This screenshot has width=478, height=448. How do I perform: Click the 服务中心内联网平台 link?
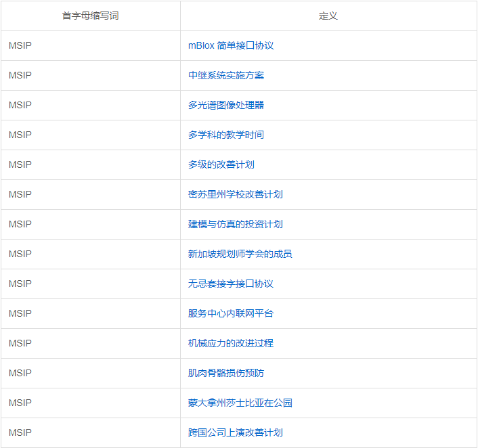pos(231,313)
